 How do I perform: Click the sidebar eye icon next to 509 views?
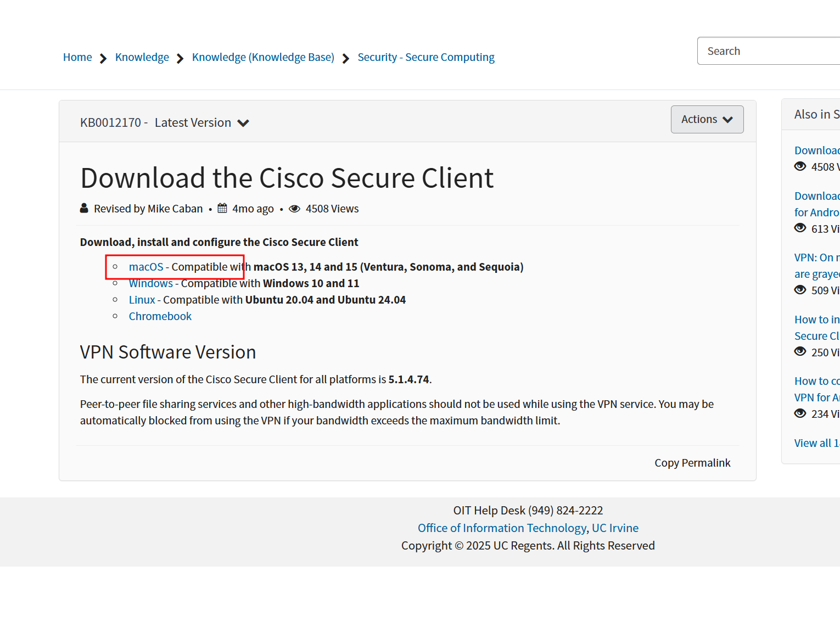coord(800,290)
